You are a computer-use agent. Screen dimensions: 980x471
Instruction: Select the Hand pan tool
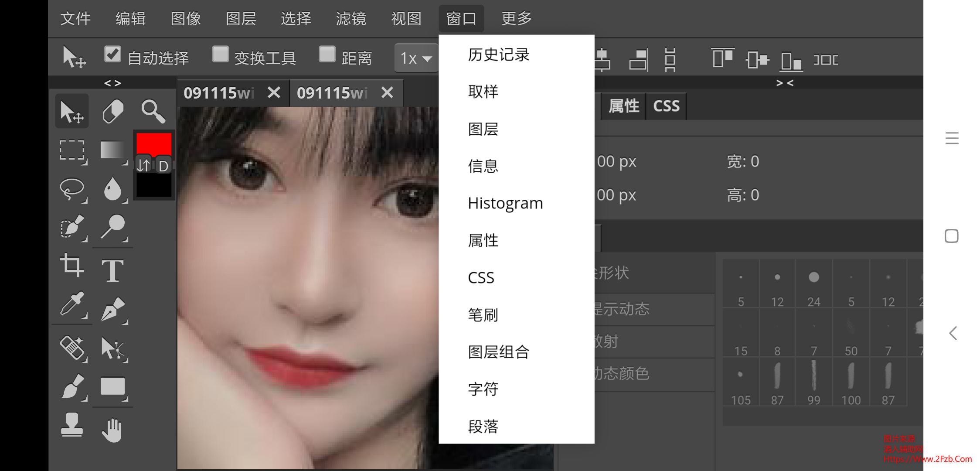pyautogui.click(x=113, y=430)
